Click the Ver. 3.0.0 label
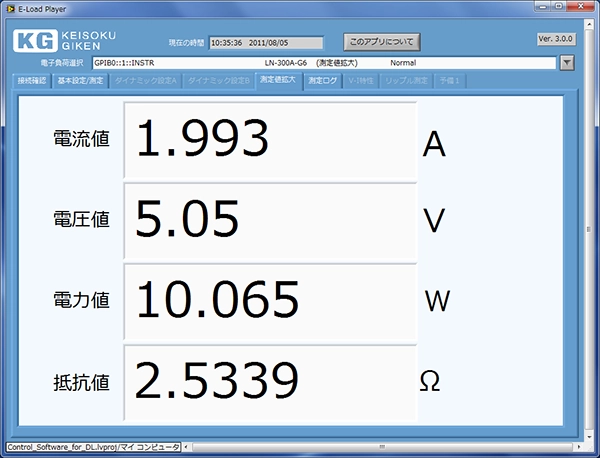The image size is (600, 458). 556,39
